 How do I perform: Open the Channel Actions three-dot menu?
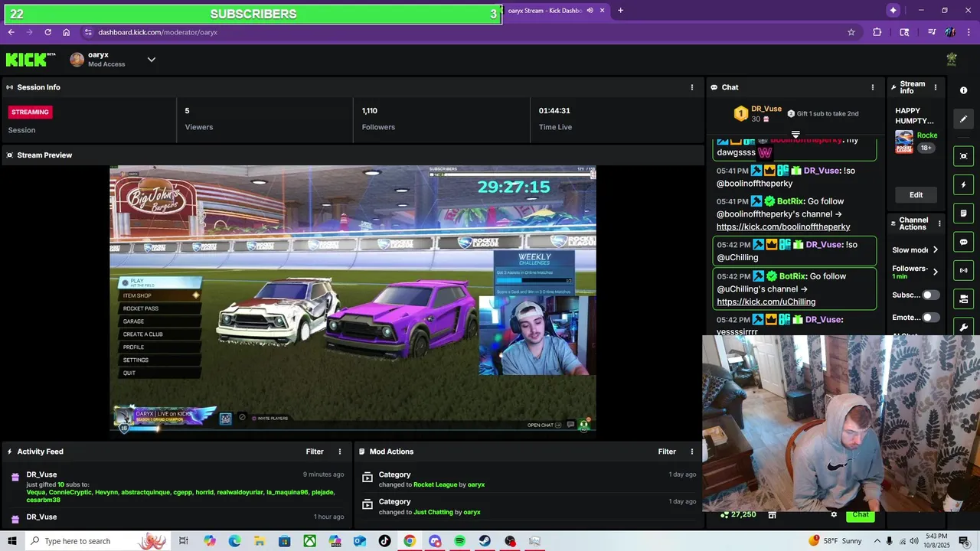coord(939,223)
